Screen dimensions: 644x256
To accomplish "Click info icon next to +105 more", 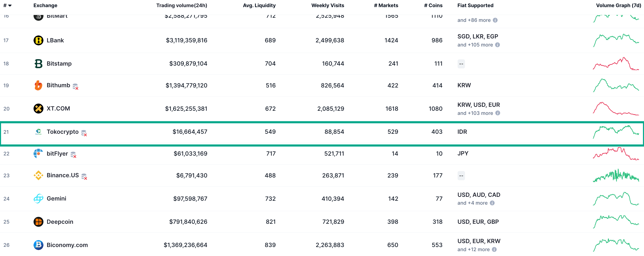I will coord(498,45).
